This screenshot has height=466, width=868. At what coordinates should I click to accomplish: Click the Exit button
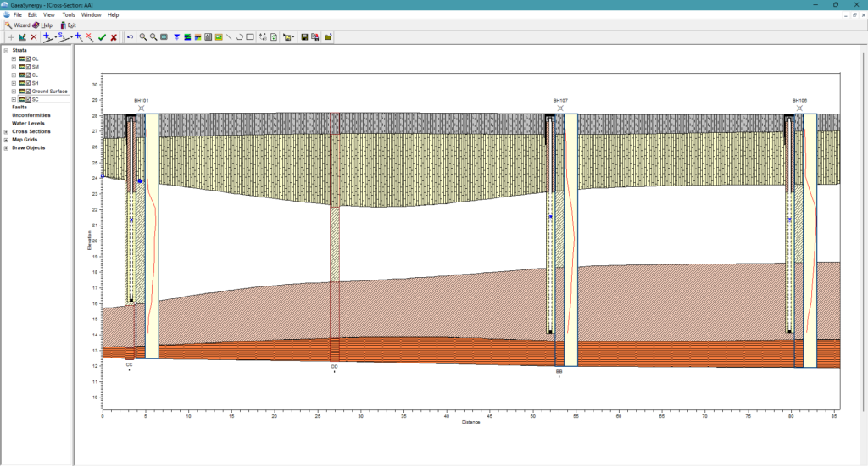pos(69,25)
